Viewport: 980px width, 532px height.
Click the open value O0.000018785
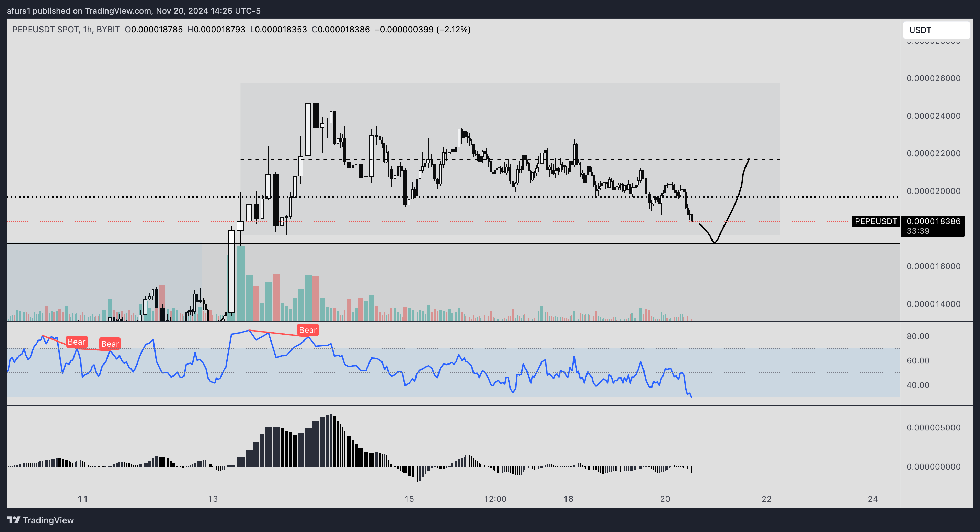pos(154,29)
